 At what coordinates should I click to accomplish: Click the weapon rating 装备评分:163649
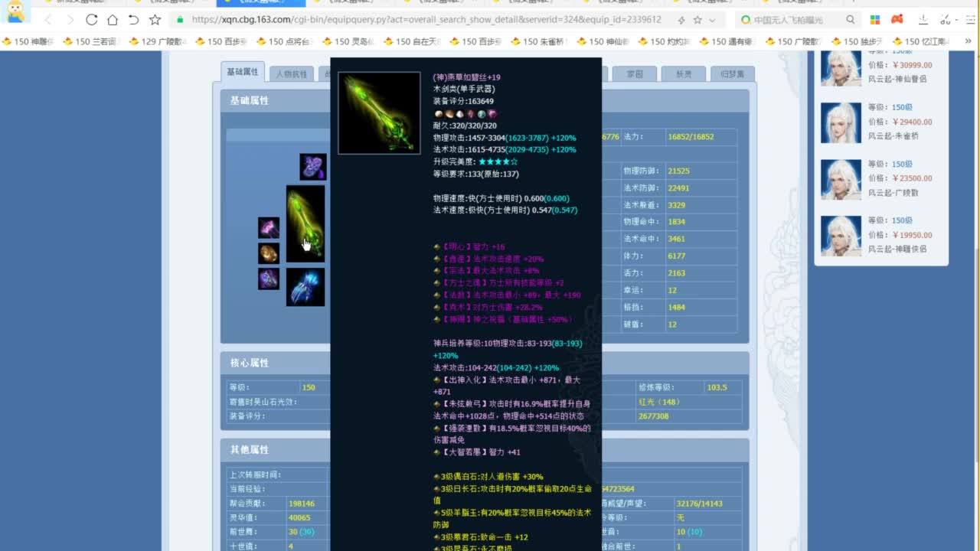(x=463, y=101)
